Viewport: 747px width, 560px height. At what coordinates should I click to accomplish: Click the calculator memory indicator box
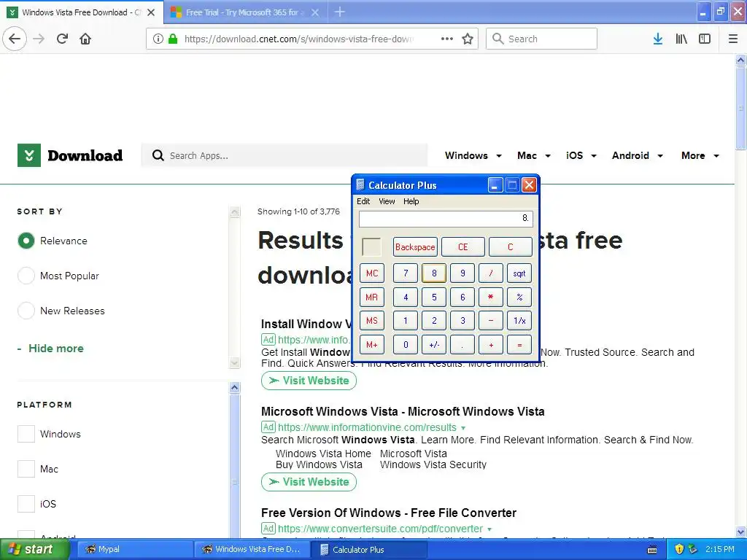point(371,246)
